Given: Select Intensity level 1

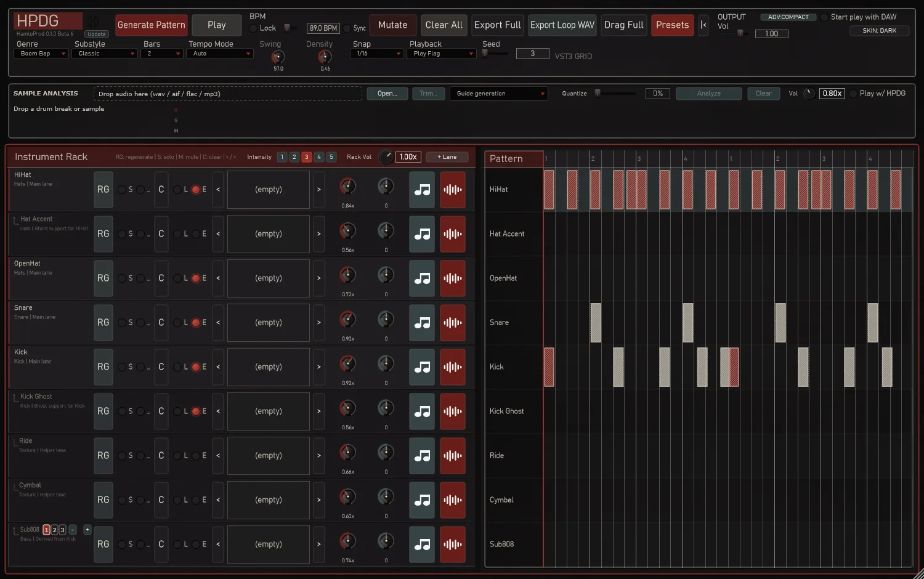Looking at the screenshot, I should [282, 157].
